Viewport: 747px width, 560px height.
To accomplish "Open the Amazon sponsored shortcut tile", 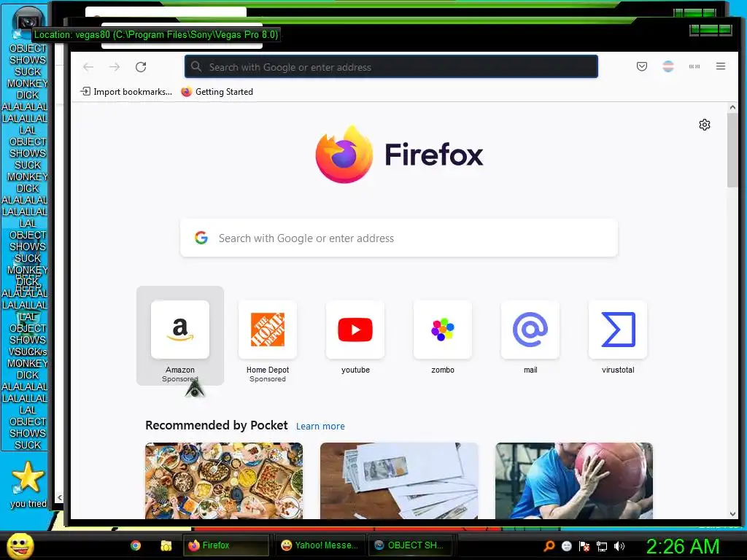I will (x=180, y=335).
